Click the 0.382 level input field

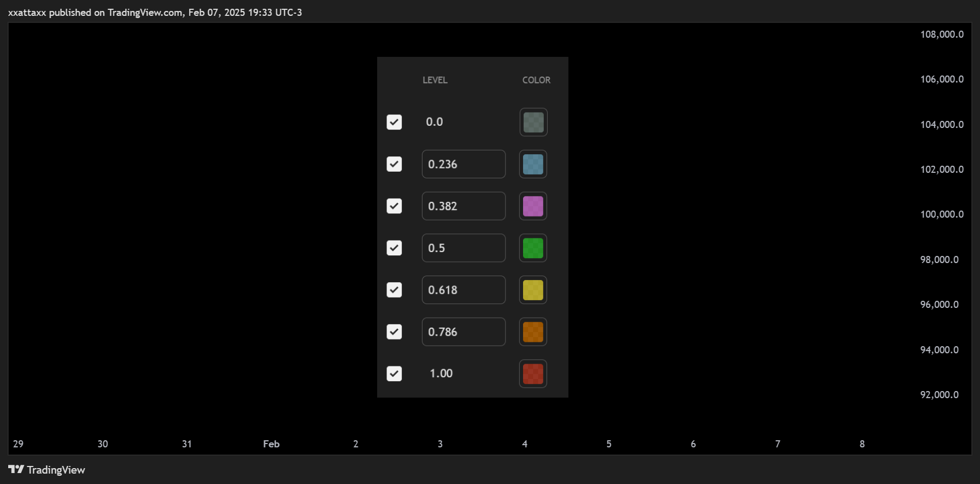(x=463, y=206)
